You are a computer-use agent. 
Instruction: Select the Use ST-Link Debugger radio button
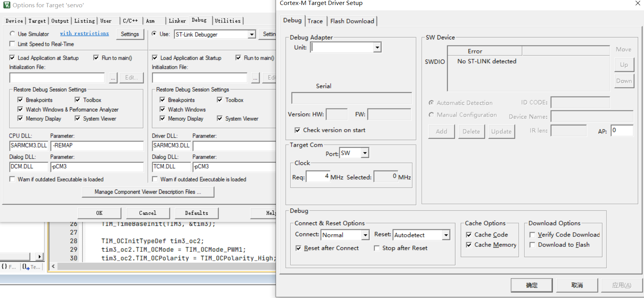[154, 34]
